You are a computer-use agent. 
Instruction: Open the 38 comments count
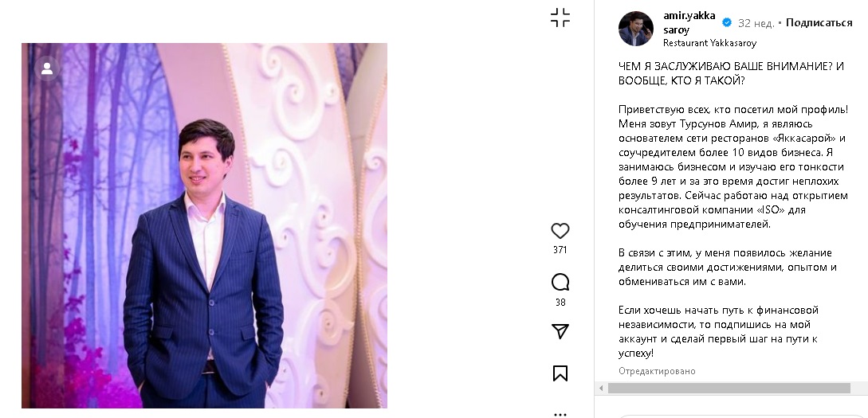[x=560, y=303]
